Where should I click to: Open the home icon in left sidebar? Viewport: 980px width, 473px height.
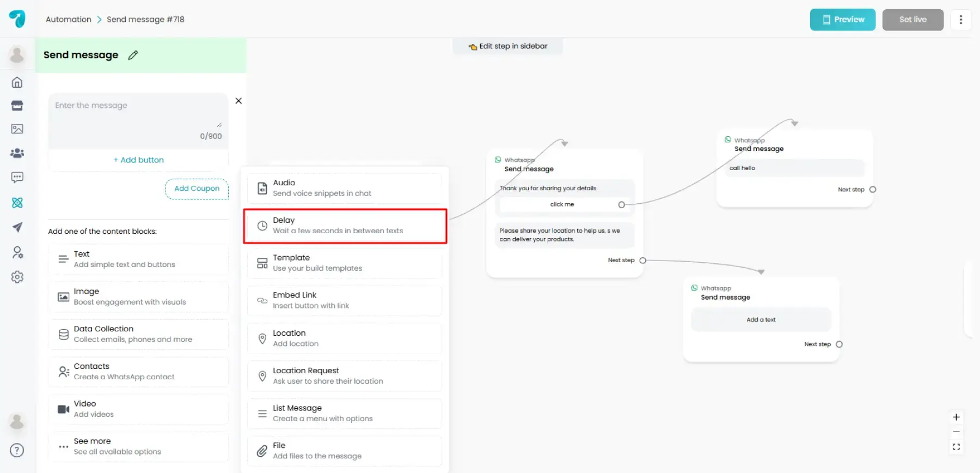pyautogui.click(x=17, y=82)
